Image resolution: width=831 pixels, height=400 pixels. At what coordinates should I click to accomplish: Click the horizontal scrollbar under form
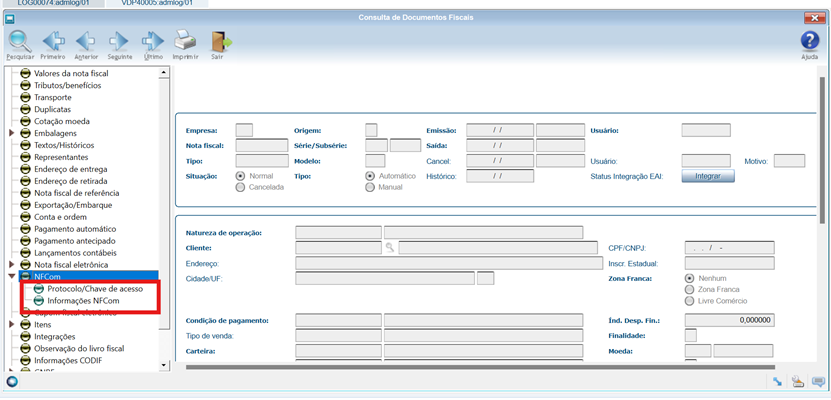click(x=480, y=366)
